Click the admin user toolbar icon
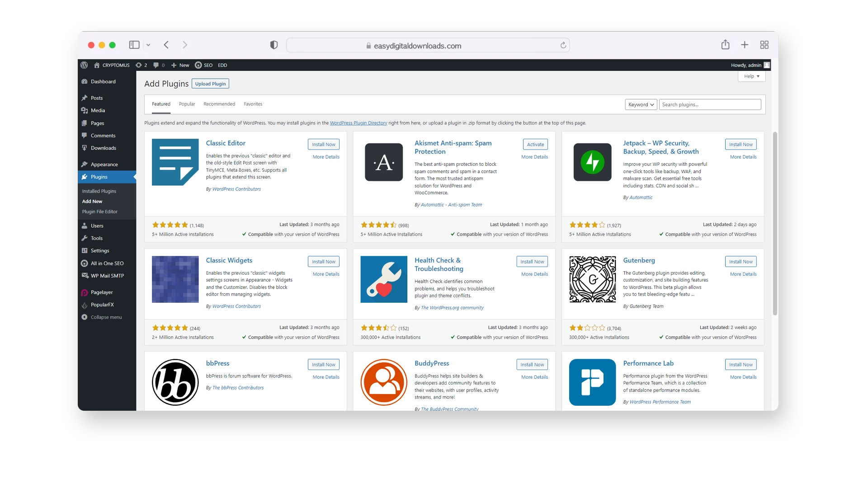 tap(767, 65)
